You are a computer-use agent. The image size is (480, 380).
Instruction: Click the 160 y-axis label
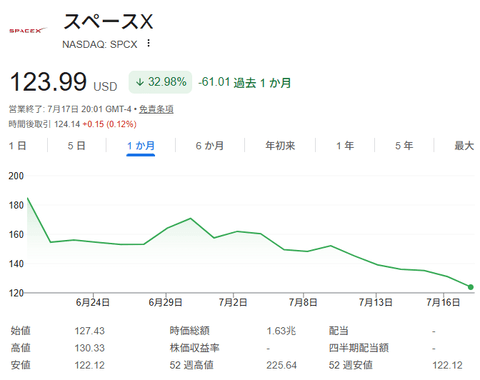(16, 234)
